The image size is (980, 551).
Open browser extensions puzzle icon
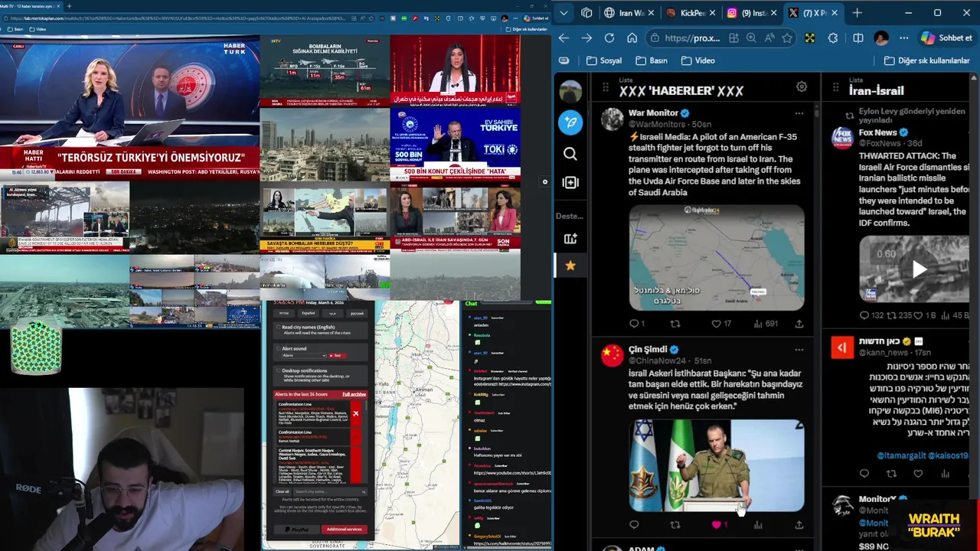[833, 37]
